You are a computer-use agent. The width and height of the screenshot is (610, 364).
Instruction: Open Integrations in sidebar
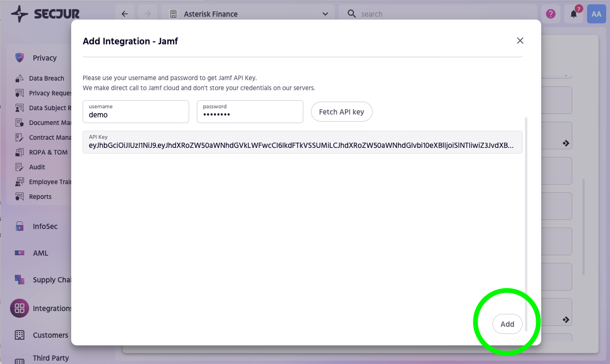point(52,308)
